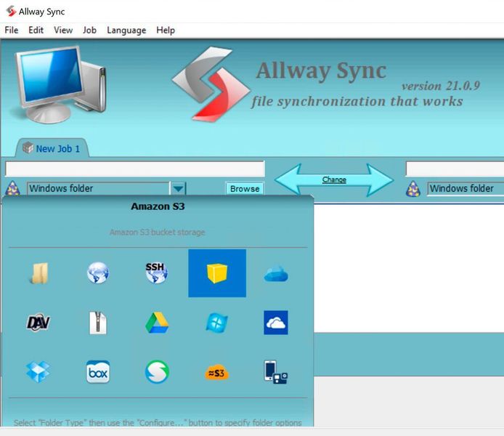Screen dimensions: 504x436
Task: Open the Edit menu
Action: click(36, 31)
